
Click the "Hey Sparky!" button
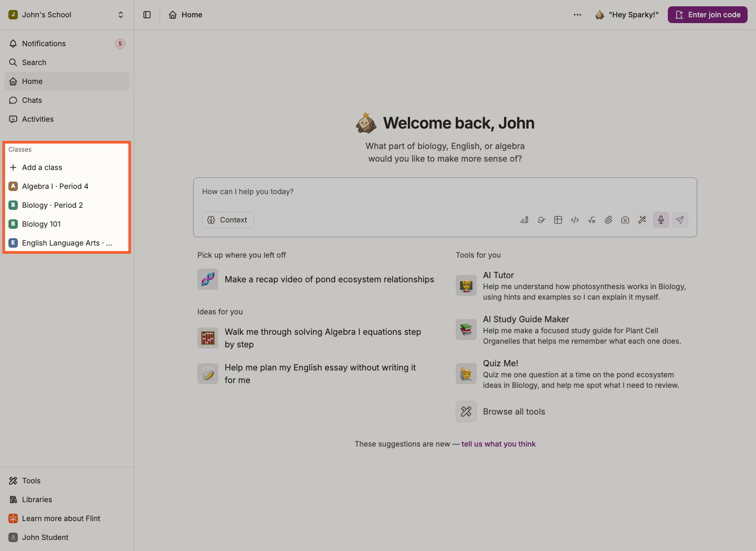click(627, 15)
